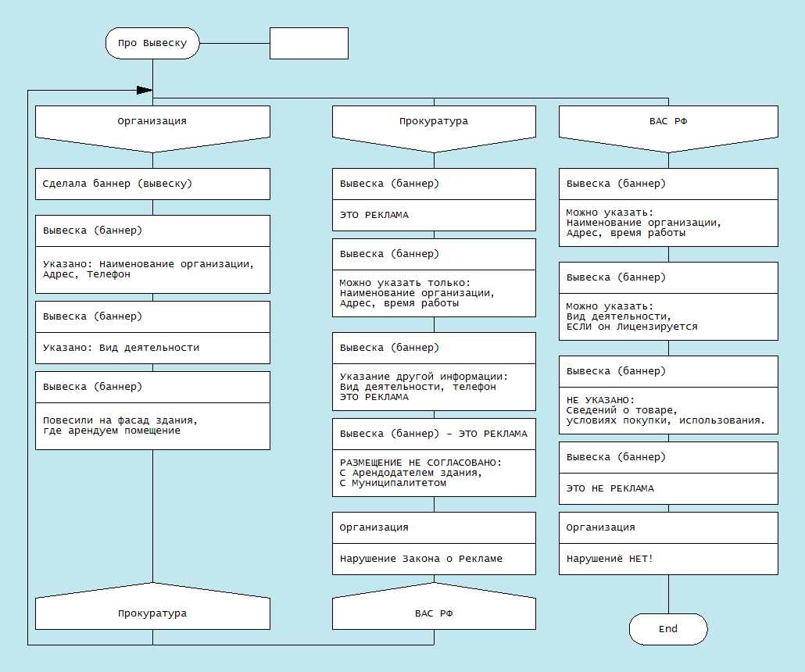
Task: Click the 'ЭТО РЕКЛАМА' block under Прокуратура
Action: point(434,214)
